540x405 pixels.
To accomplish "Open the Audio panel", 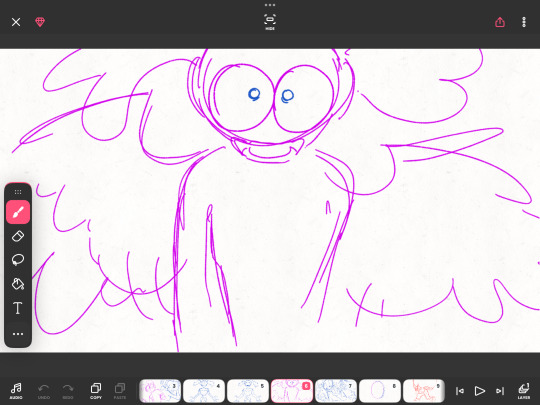I will 16,391.
